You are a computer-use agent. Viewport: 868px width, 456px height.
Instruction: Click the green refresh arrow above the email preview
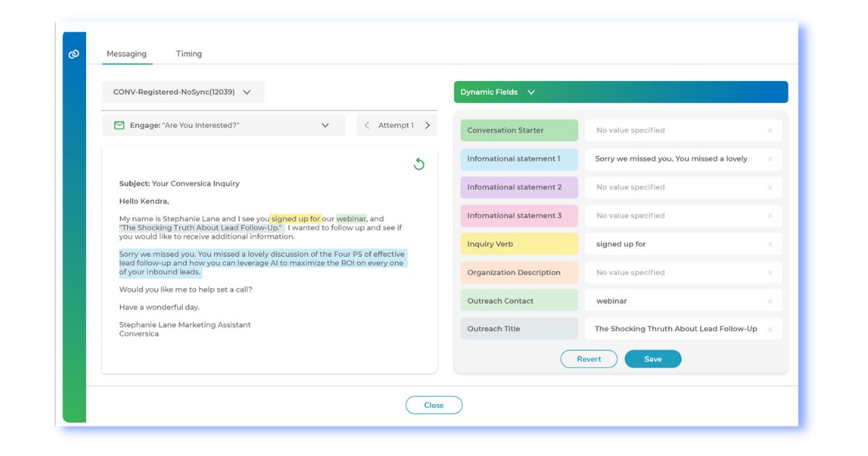click(420, 164)
